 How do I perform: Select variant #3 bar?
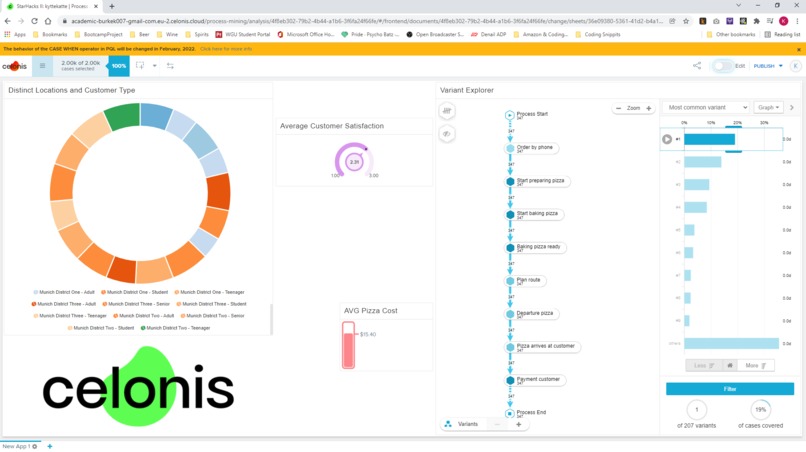(x=697, y=185)
